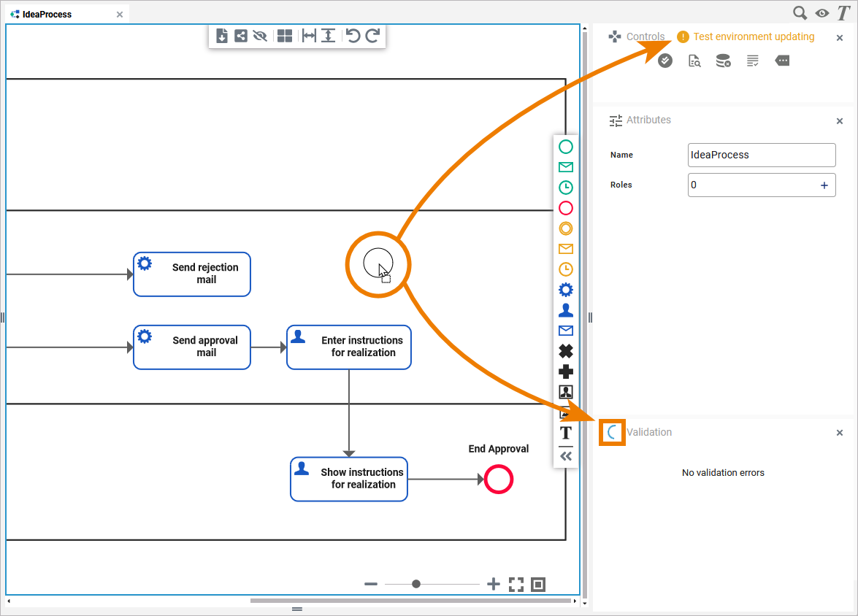Switch to the IdeaProcess tab

pyautogui.click(x=47, y=14)
